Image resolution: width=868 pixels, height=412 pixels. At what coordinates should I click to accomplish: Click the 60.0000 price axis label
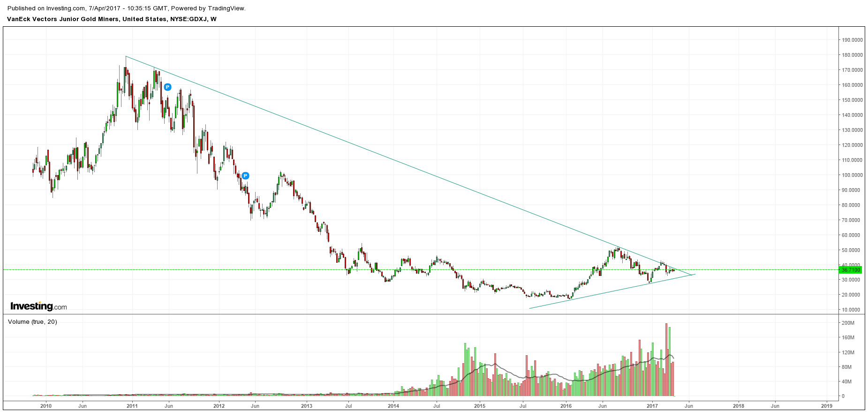click(x=851, y=235)
